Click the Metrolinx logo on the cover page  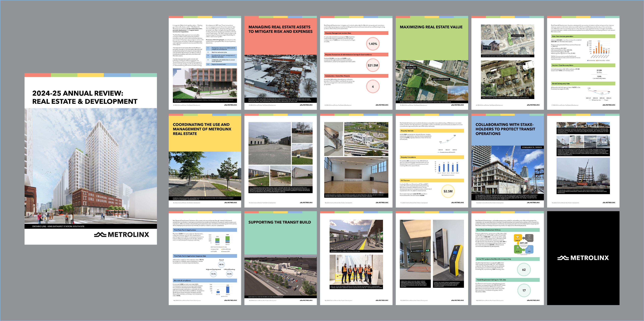(121, 234)
